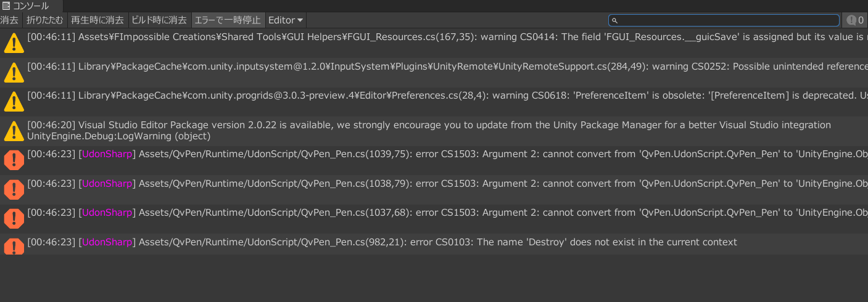Select the CS0618 'PreferenceItem' obsolete warning row
The image size is (868, 302).
click(x=434, y=102)
